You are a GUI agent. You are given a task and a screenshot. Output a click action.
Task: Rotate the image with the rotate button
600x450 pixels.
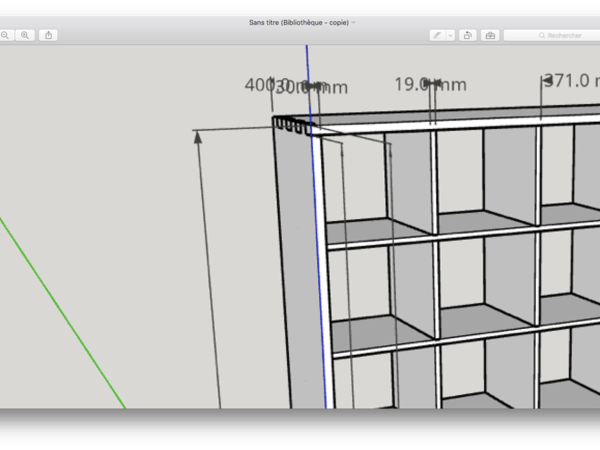(469, 35)
